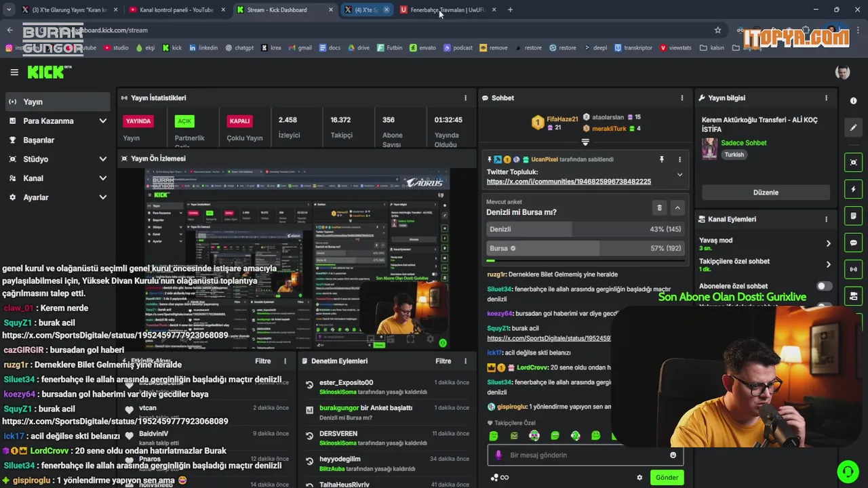Click the green poll timer progress bar
This screenshot has height=488, width=868.
490,261
